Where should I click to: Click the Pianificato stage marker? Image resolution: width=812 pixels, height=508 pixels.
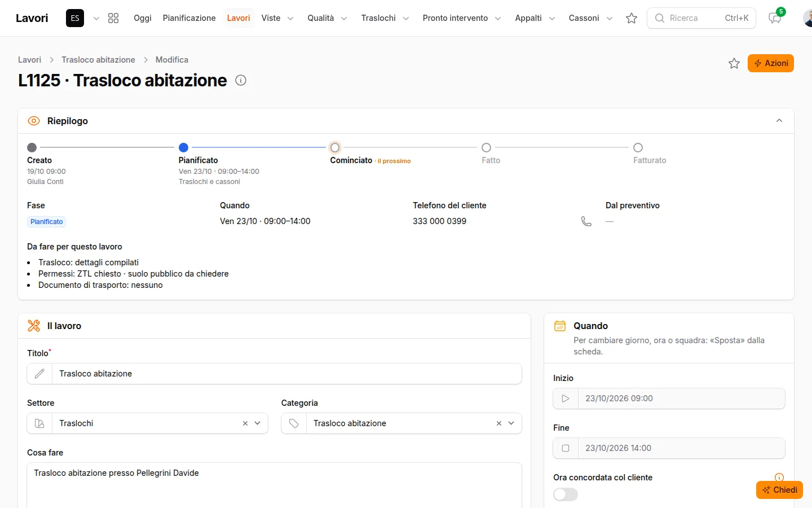point(183,147)
